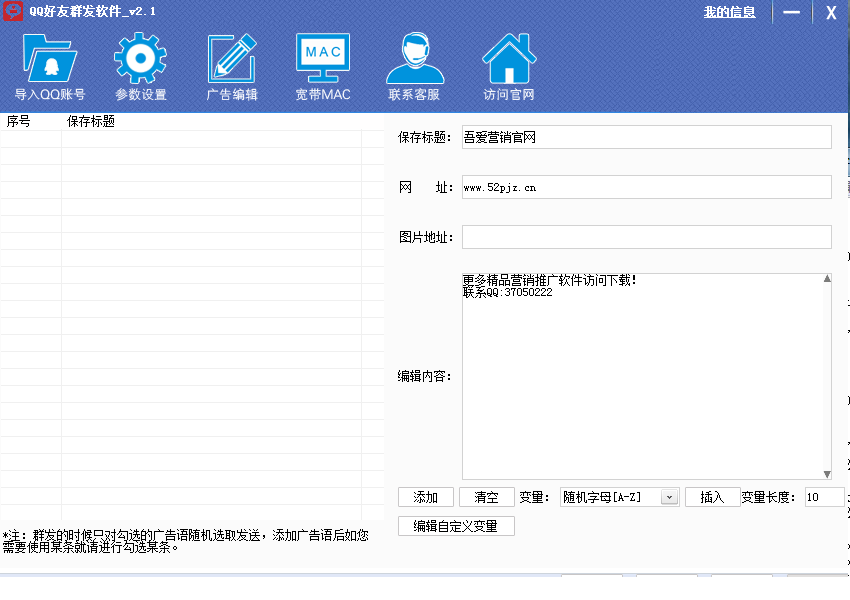Contact support via 联系客服 icon
The width and height of the screenshot is (850, 600).
(x=415, y=66)
